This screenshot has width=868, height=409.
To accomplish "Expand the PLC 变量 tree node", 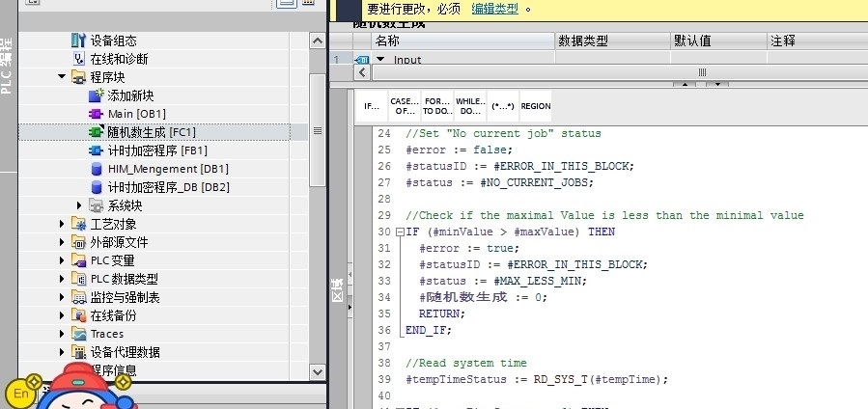I will tap(62, 260).
